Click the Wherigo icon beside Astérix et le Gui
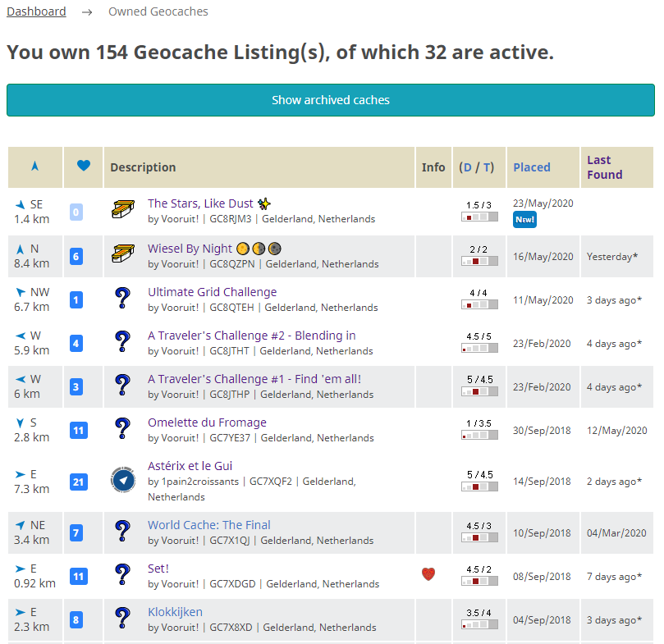Screen dimensions: 664x644 (123, 481)
